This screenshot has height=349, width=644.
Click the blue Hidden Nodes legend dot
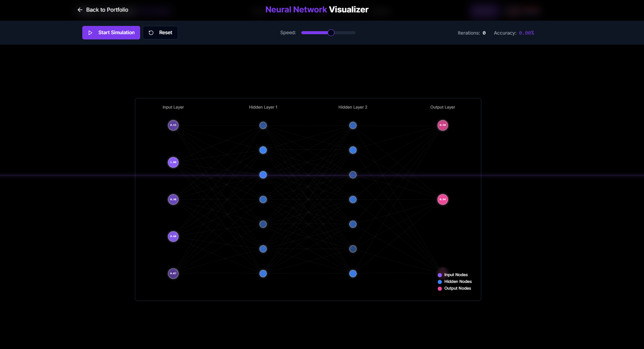(x=440, y=282)
